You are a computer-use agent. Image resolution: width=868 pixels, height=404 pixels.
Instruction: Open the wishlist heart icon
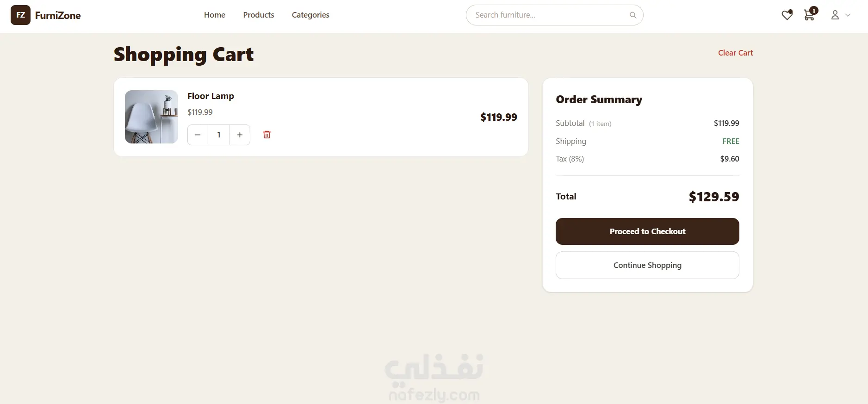point(787,15)
